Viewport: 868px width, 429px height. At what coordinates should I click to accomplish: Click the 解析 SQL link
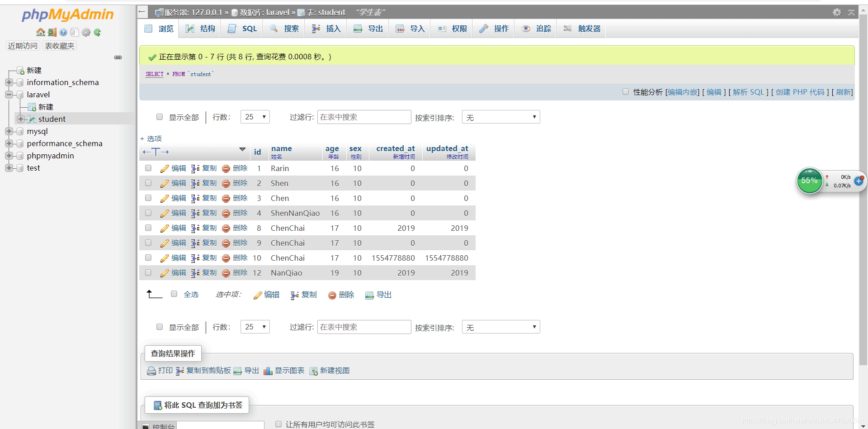tap(749, 92)
